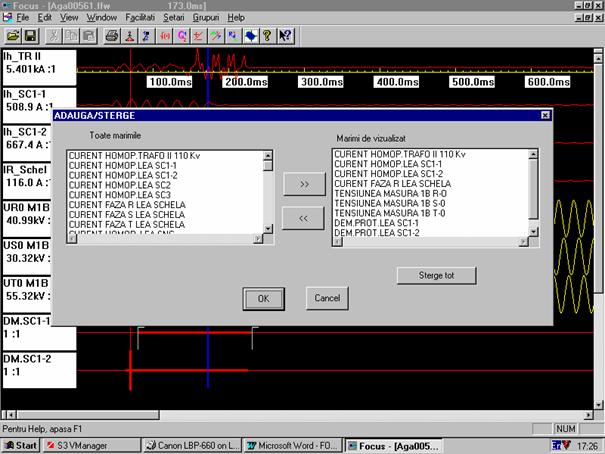Screen dimensions: 605x454
Task: Open the Windows Start menu
Action: point(21,445)
